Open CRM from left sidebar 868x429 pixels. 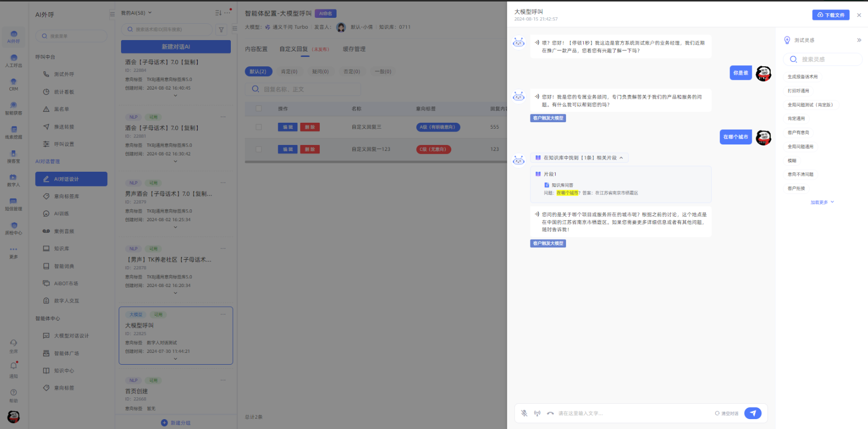pyautogui.click(x=13, y=84)
